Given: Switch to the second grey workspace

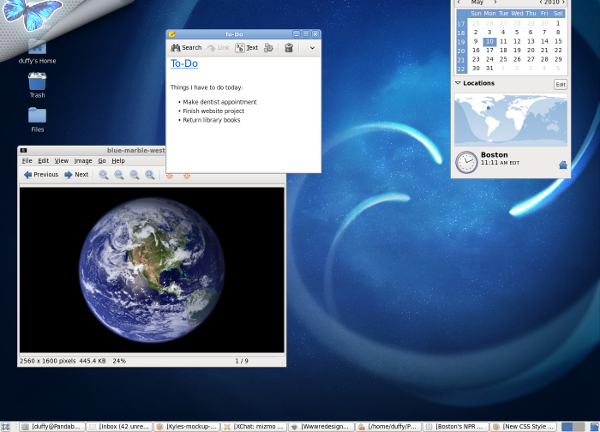Looking at the screenshot, I should (x=579, y=427).
